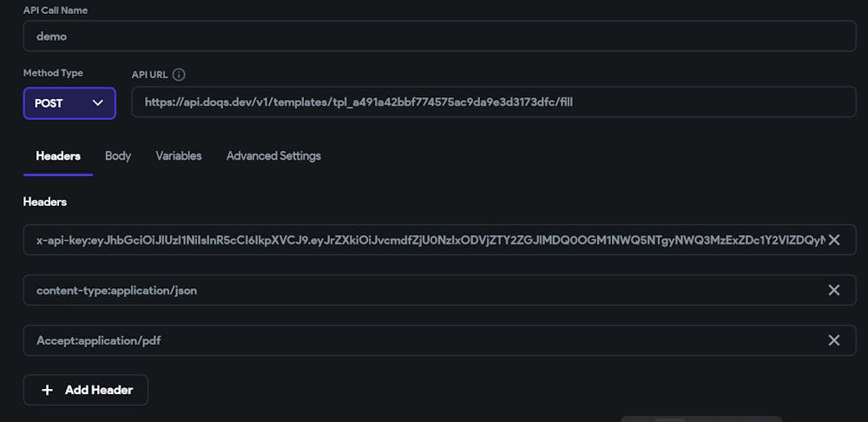
Task: Open the Body tab
Action: tap(118, 156)
